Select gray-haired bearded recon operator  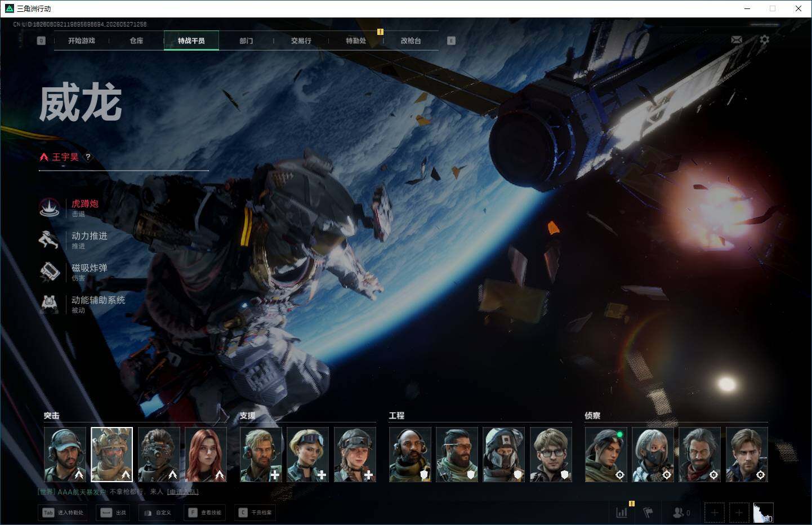(700, 455)
